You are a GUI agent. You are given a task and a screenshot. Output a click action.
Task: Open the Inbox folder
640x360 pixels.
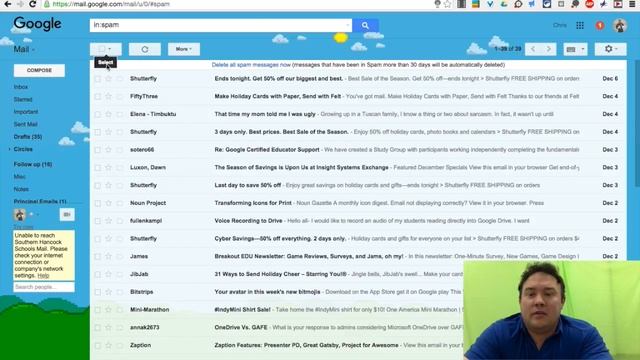tap(21, 87)
